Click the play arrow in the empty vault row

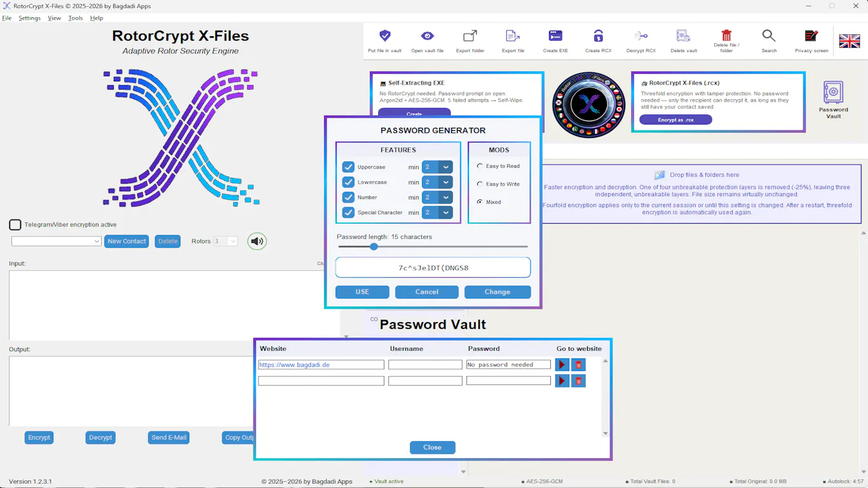coord(562,381)
